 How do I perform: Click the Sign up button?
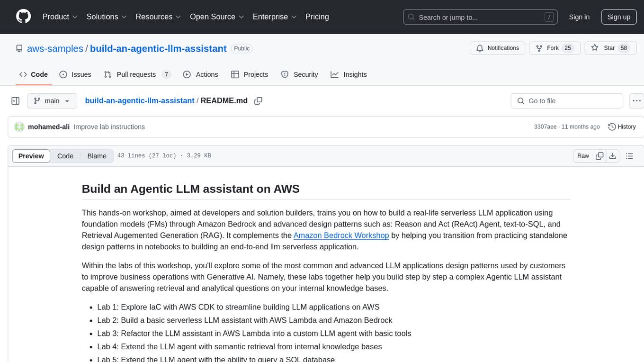[x=619, y=17]
